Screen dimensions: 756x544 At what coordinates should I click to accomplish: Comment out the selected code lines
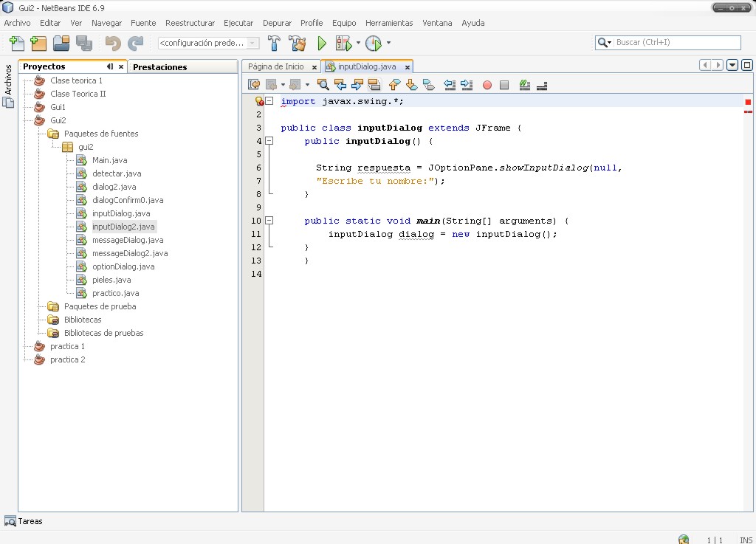point(523,84)
